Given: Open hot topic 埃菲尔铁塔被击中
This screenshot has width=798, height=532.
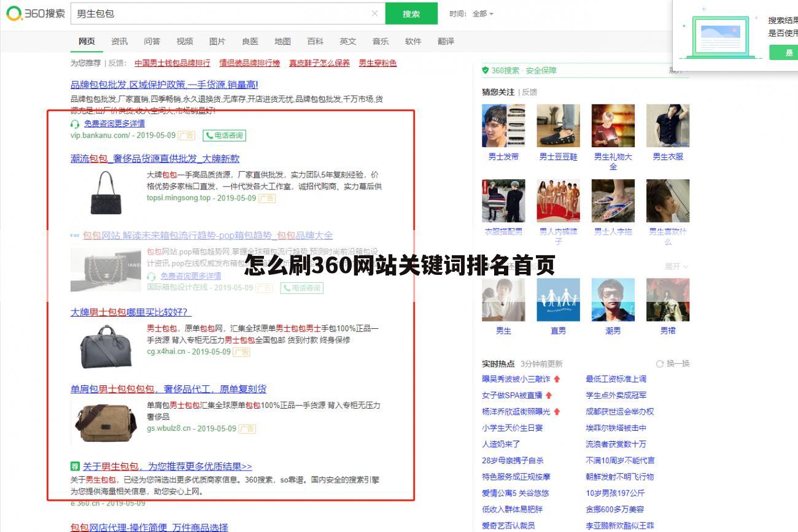Looking at the screenshot, I should [x=616, y=428].
